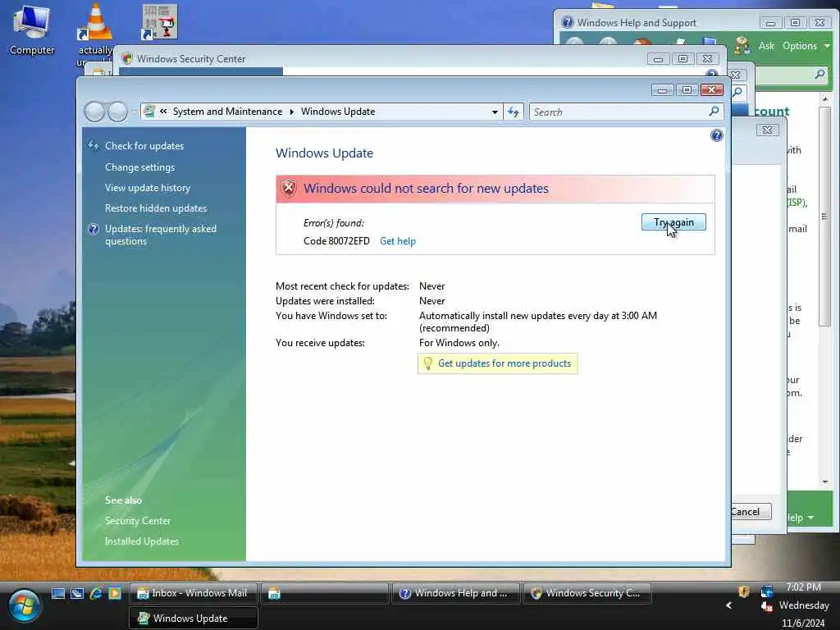Click the blue help icon in Windows Update
This screenshot has width=840, height=630.
[x=717, y=135]
